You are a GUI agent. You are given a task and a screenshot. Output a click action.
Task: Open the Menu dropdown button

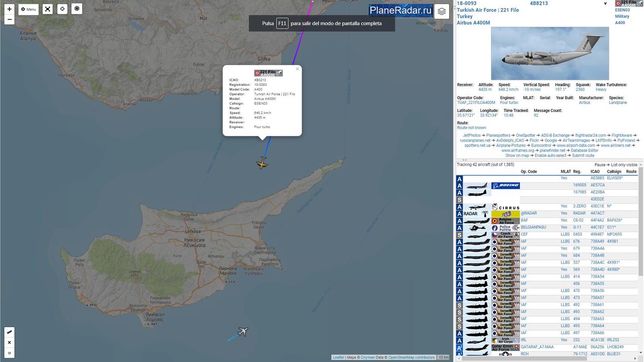tap(28, 9)
